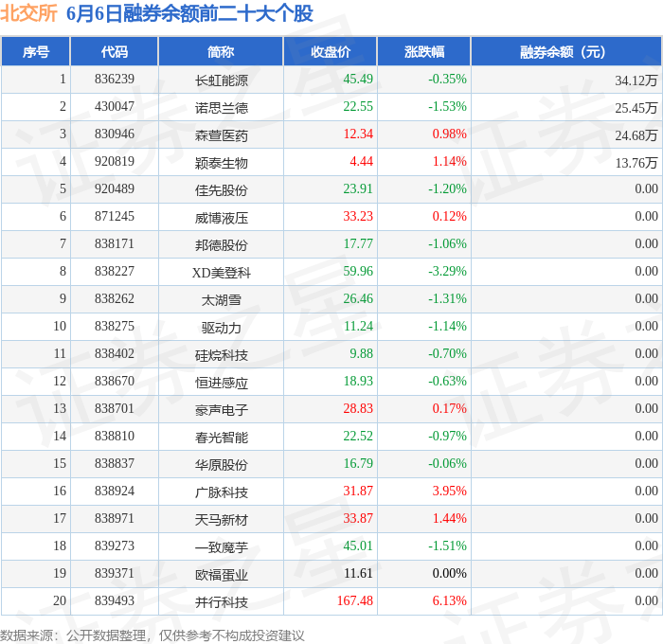Select stock code 836239
This screenshot has width=663, height=644.
(115, 79)
